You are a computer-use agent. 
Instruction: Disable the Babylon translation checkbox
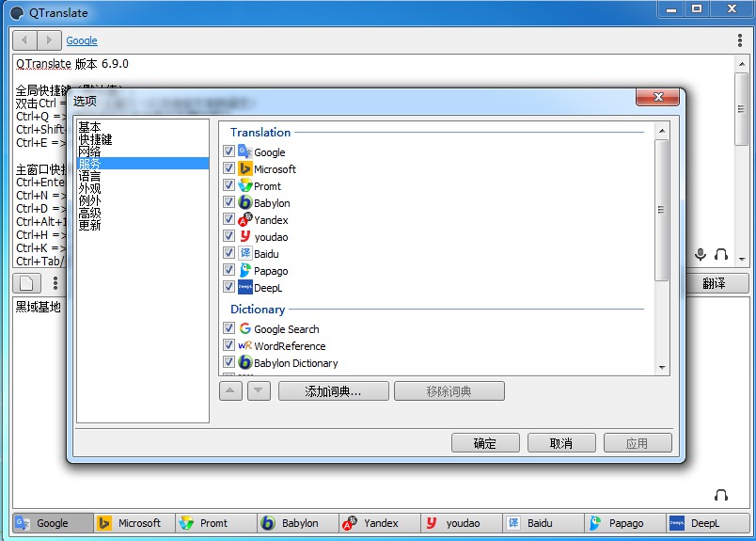(229, 201)
